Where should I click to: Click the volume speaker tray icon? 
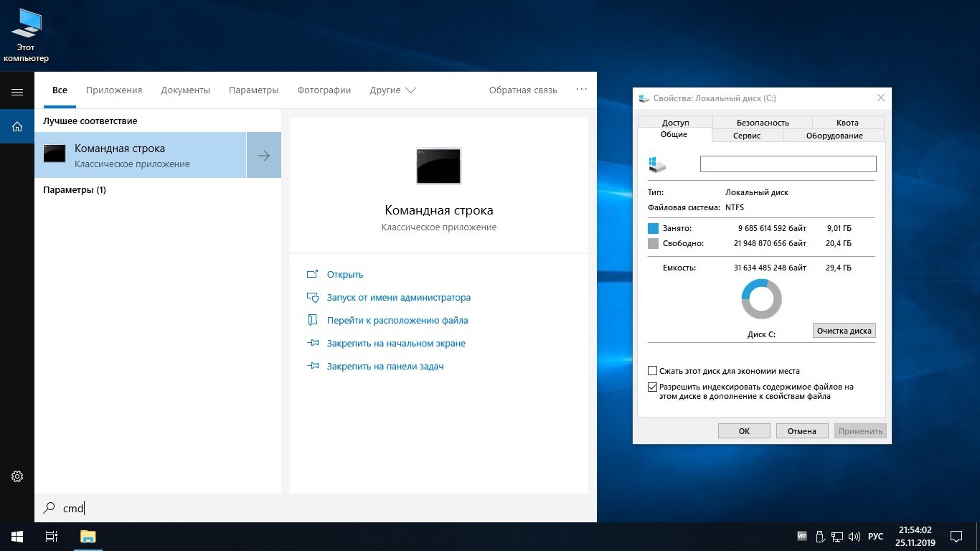pos(854,536)
